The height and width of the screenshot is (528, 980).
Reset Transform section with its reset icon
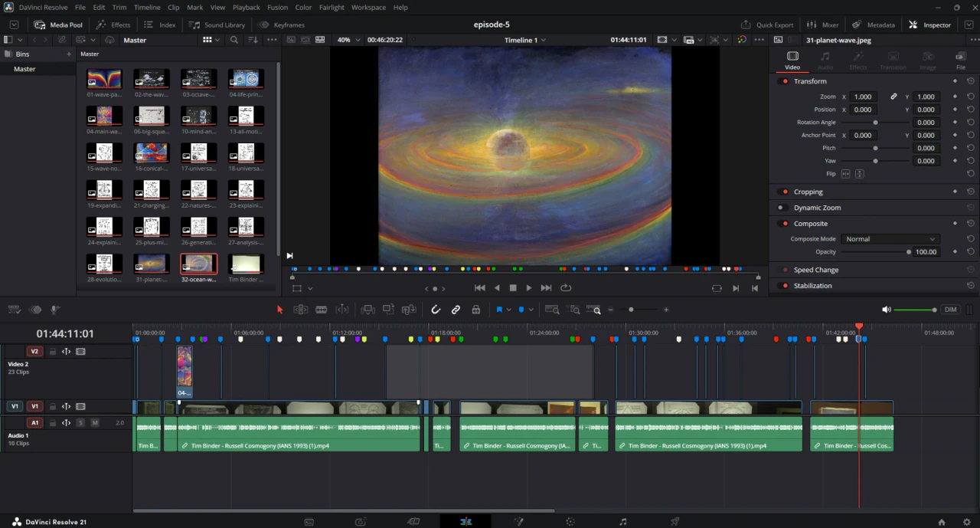pos(970,81)
